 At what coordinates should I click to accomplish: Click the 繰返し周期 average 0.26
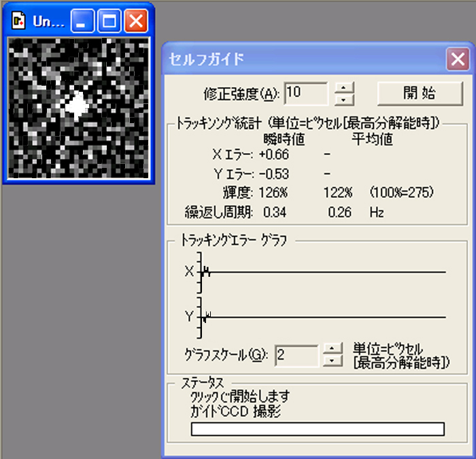tap(340, 212)
